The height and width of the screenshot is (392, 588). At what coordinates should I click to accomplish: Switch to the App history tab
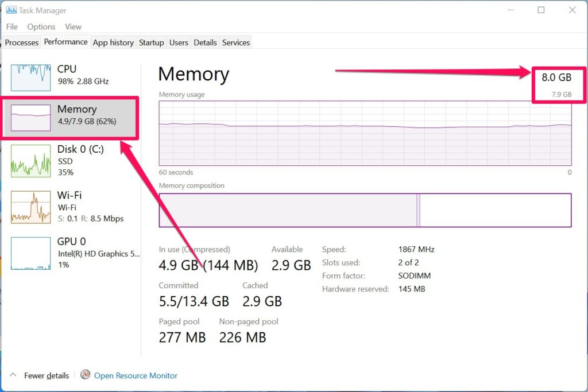tap(113, 42)
